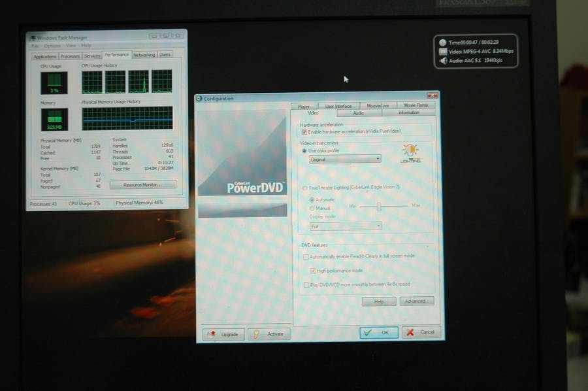This screenshot has width=588, height=391.
Task: Switch to the Movie Remix tab
Action: point(416,105)
